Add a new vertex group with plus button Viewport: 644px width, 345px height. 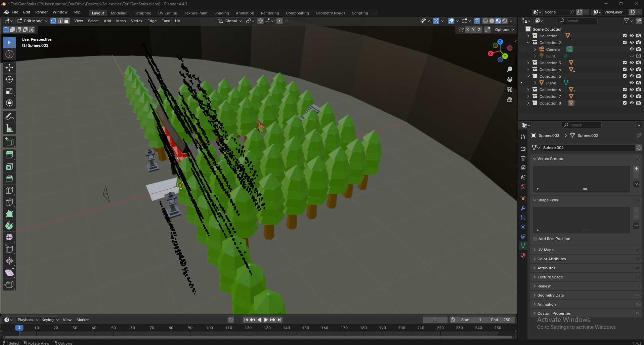[636, 169]
